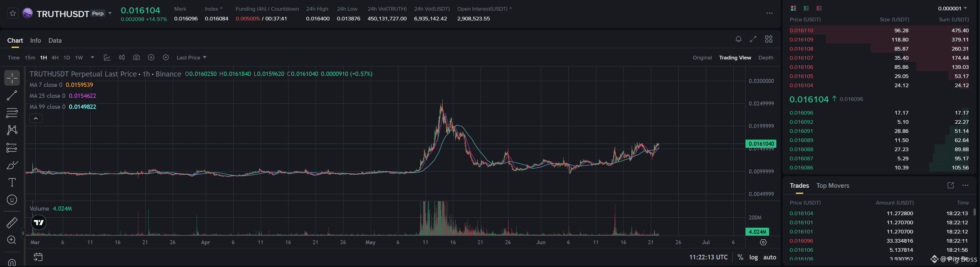980x267 pixels.
Task: Change candlestick chart style
Action: point(122,57)
